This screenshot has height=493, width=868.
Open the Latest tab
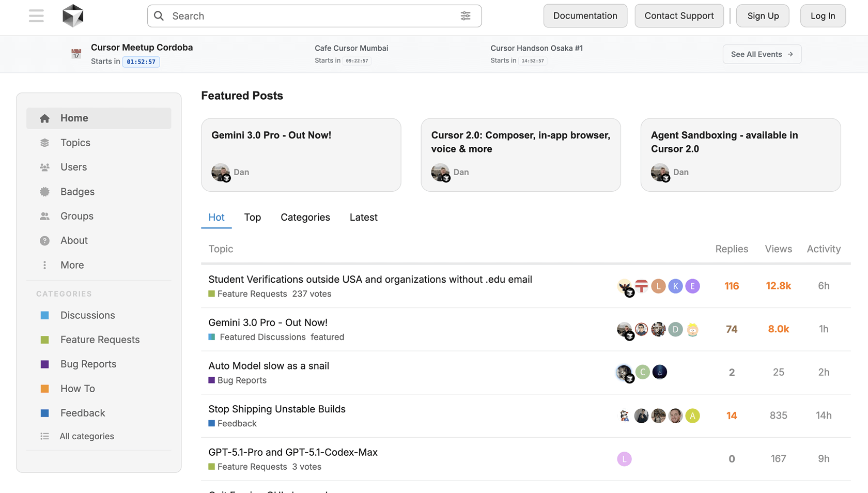click(363, 217)
